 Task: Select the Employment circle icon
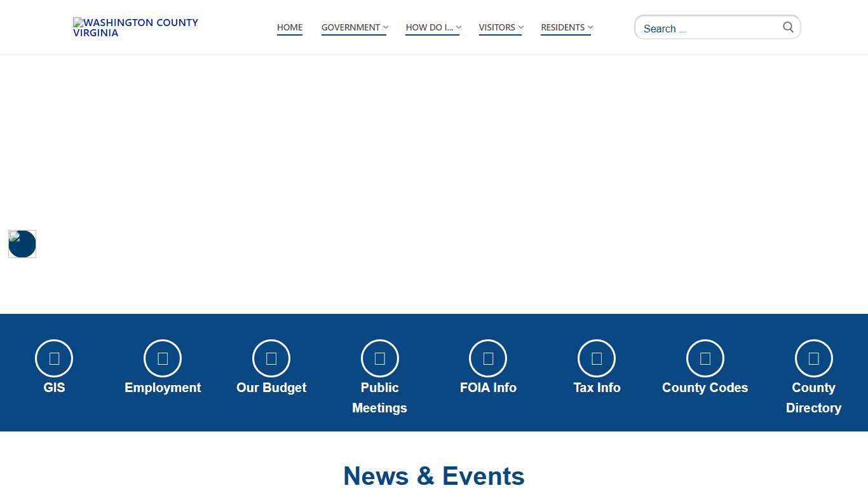pos(163,358)
